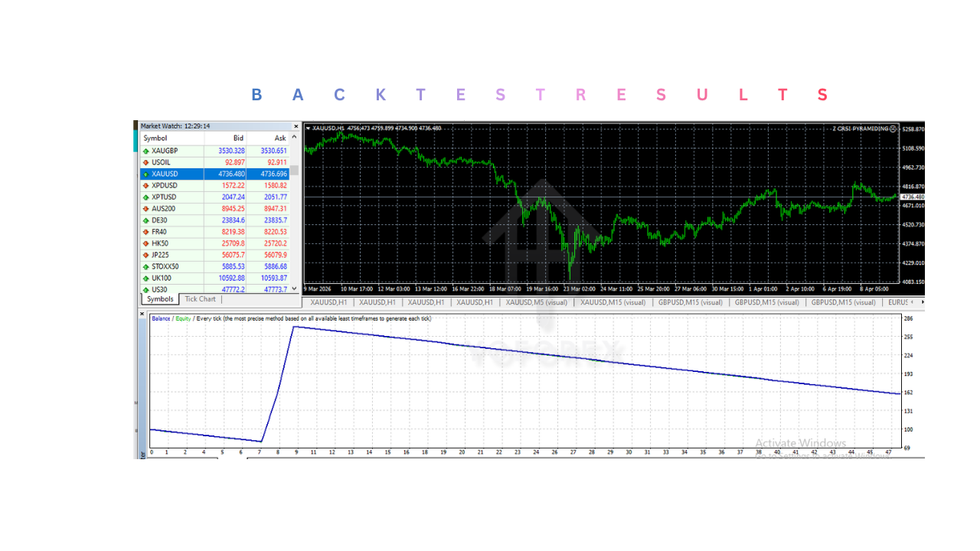The height and width of the screenshot is (551, 980).
Task: Click the green arrow icon next to DE30
Action: [x=145, y=220]
